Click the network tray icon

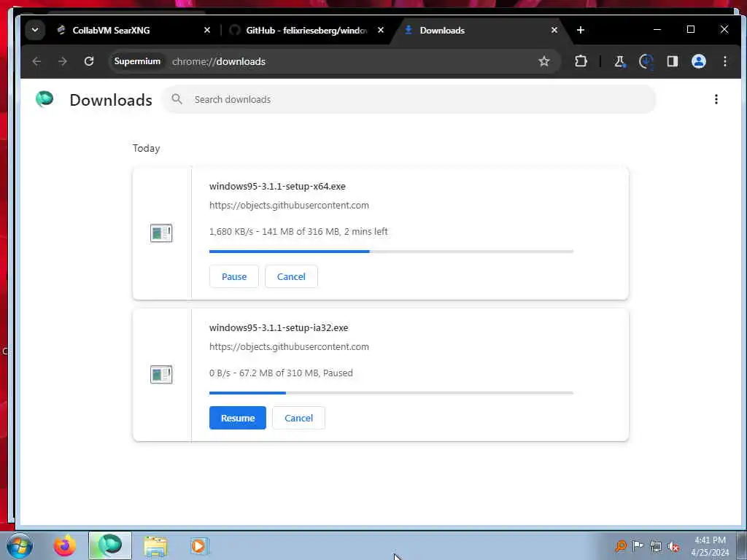pos(656,546)
